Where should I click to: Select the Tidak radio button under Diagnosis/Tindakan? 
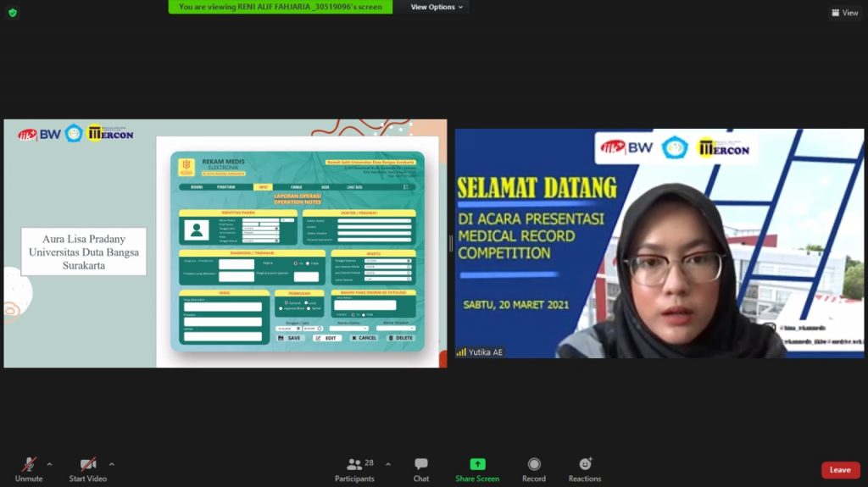309,263
